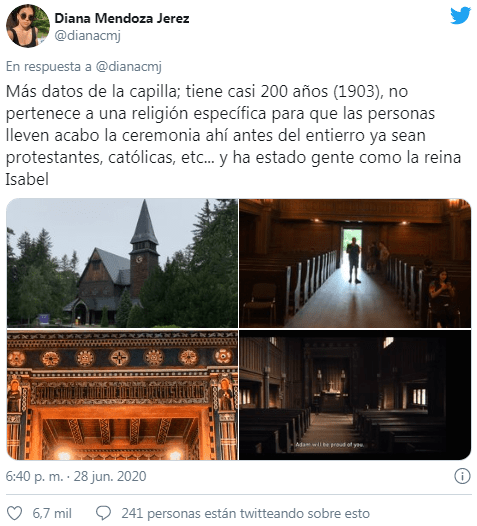Screen dimensions: 477x526
Task: Open the tweet info circle icon
Action: tap(462, 476)
